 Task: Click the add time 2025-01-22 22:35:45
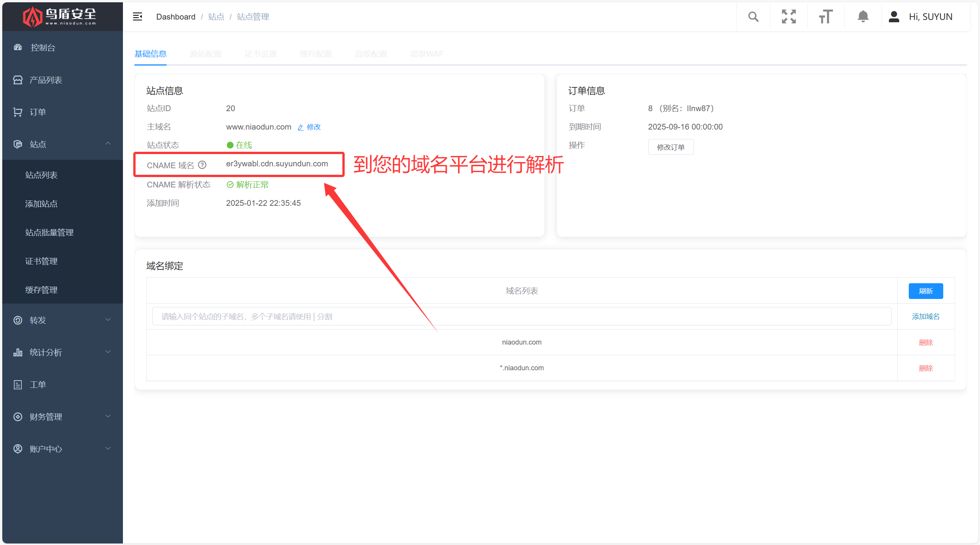point(263,203)
